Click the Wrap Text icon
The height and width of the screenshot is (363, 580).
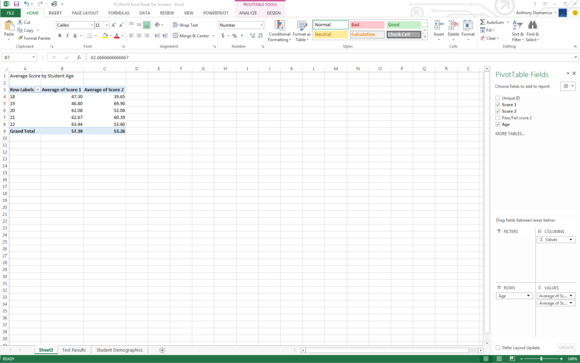175,25
